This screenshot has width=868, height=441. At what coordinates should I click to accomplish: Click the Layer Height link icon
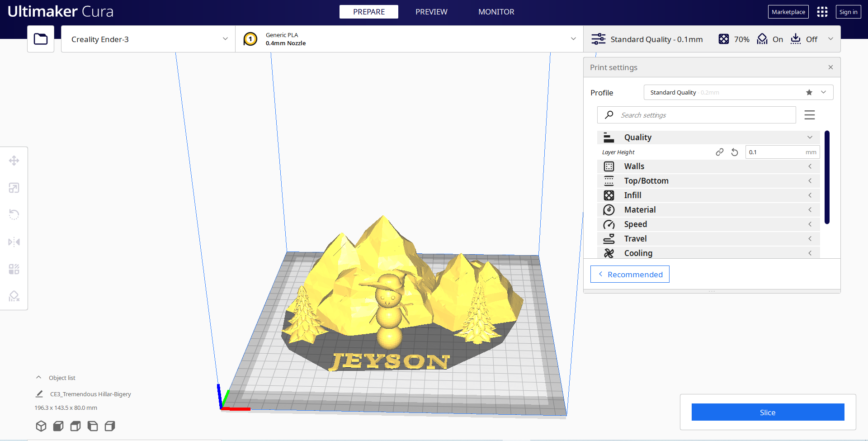pyautogui.click(x=720, y=152)
